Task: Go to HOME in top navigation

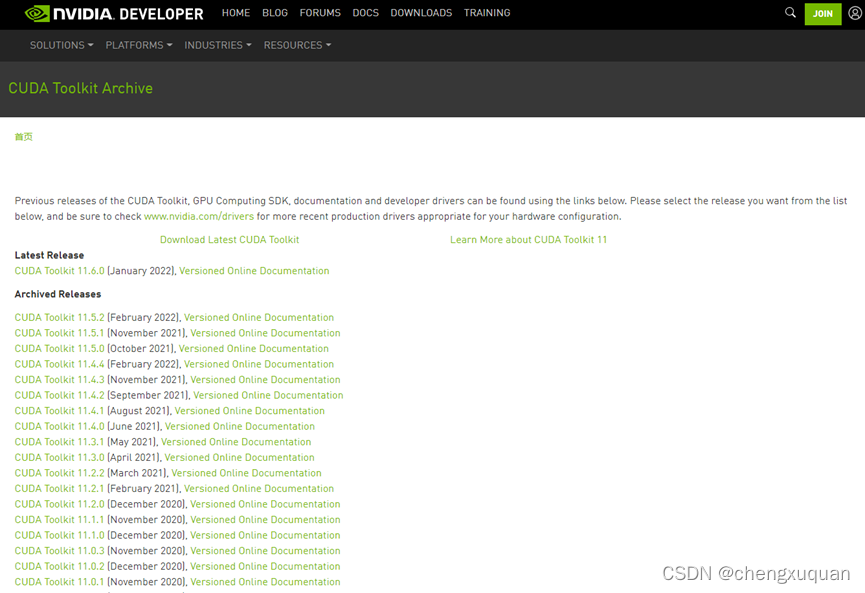Action: click(236, 13)
